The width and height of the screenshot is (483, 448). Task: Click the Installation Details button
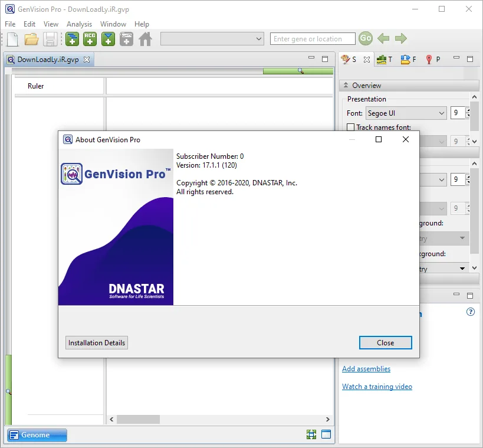(x=96, y=342)
